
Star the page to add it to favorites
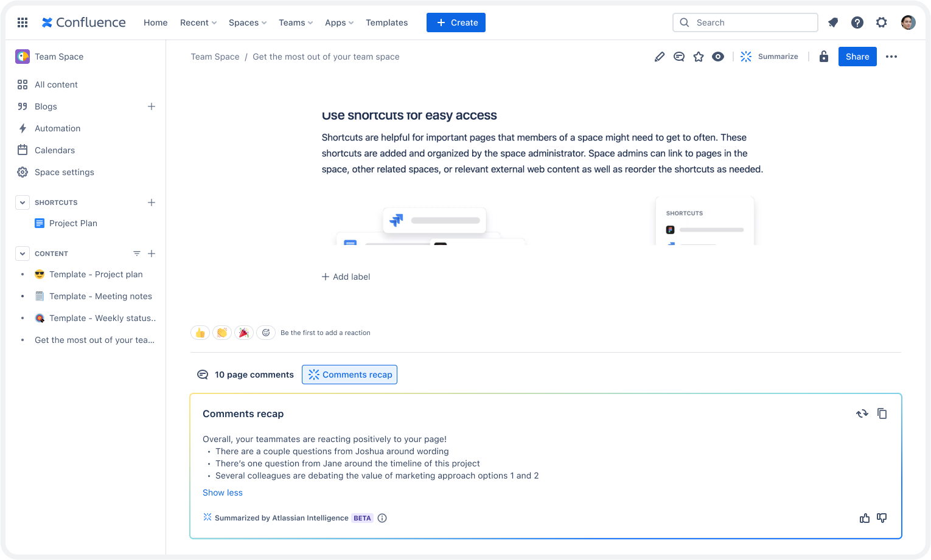(699, 56)
